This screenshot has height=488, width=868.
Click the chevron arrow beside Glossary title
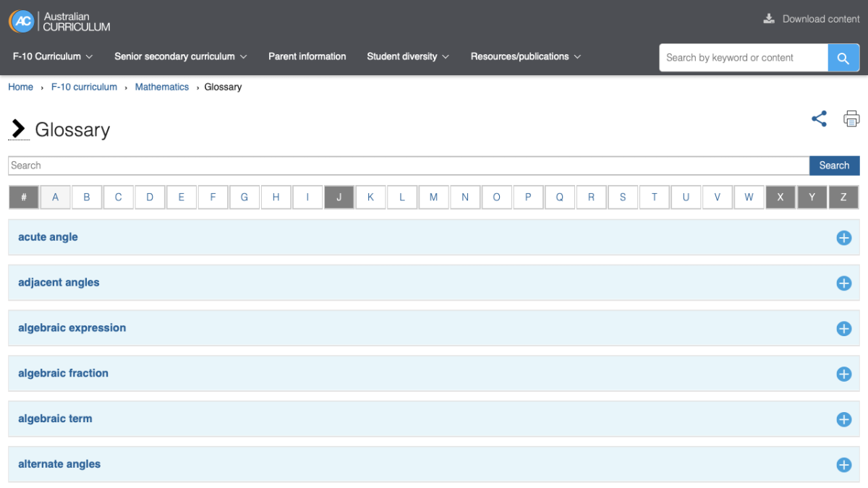[x=18, y=129]
